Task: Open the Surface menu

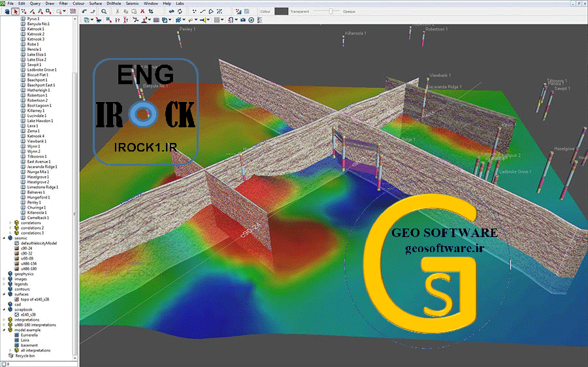Action: pos(95,3)
